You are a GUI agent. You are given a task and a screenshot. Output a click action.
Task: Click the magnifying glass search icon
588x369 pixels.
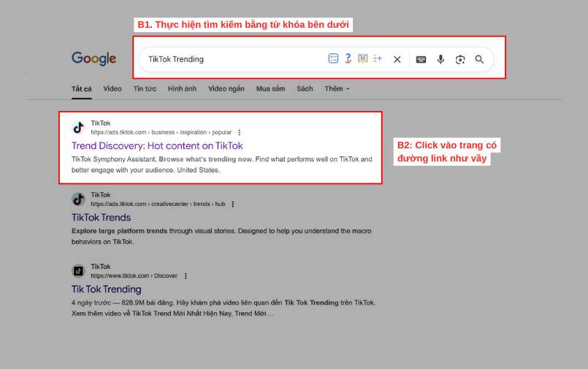[x=479, y=59]
